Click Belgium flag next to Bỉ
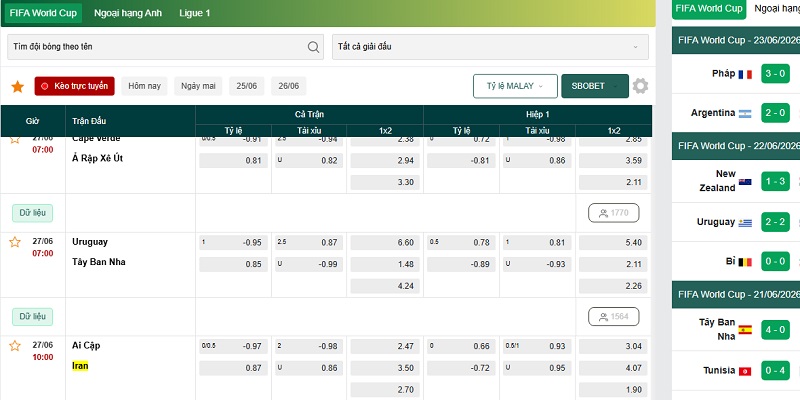 click(x=745, y=262)
